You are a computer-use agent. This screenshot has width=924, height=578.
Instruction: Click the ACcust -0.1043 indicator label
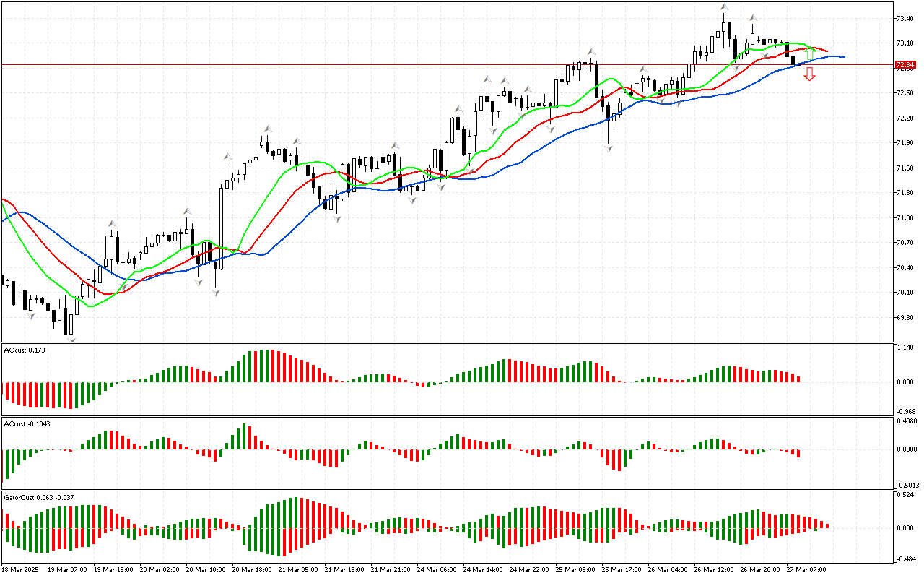[26, 423]
